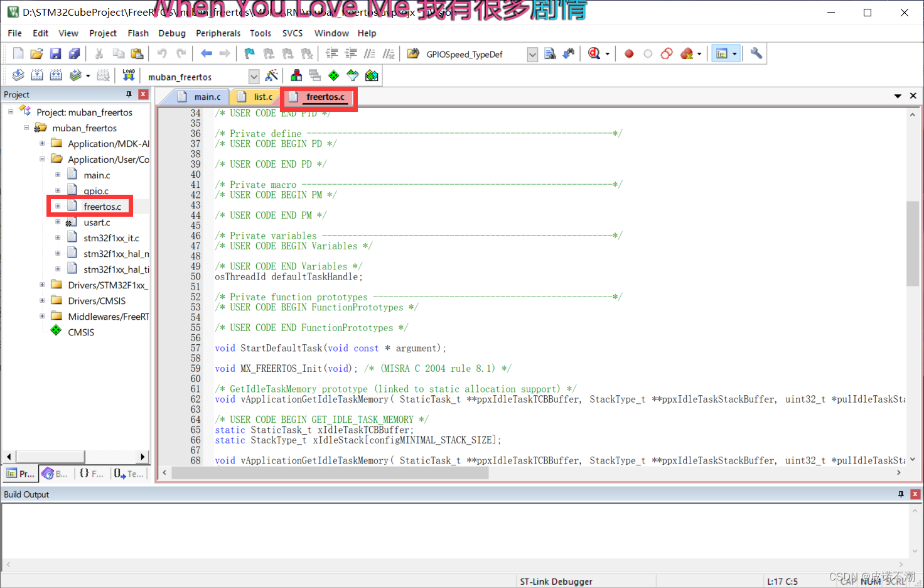Select stm32f1xx_it.c in project tree
The height and width of the screenshot is (588, 924).
coord(111,238)
